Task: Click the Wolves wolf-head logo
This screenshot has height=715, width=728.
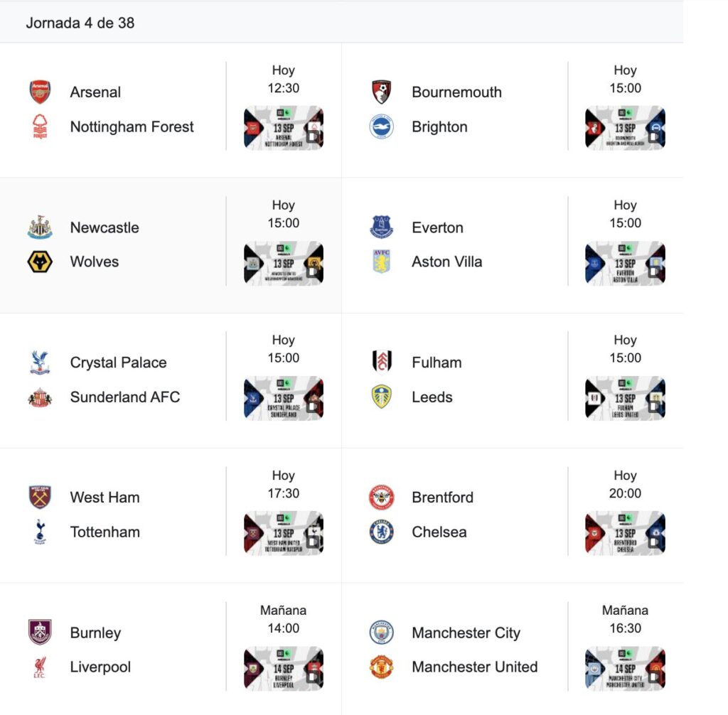Action: point(40,262)
